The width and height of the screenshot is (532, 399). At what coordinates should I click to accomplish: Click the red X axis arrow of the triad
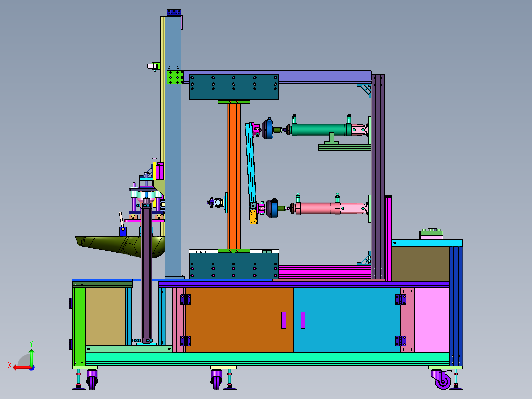point(21,368)
